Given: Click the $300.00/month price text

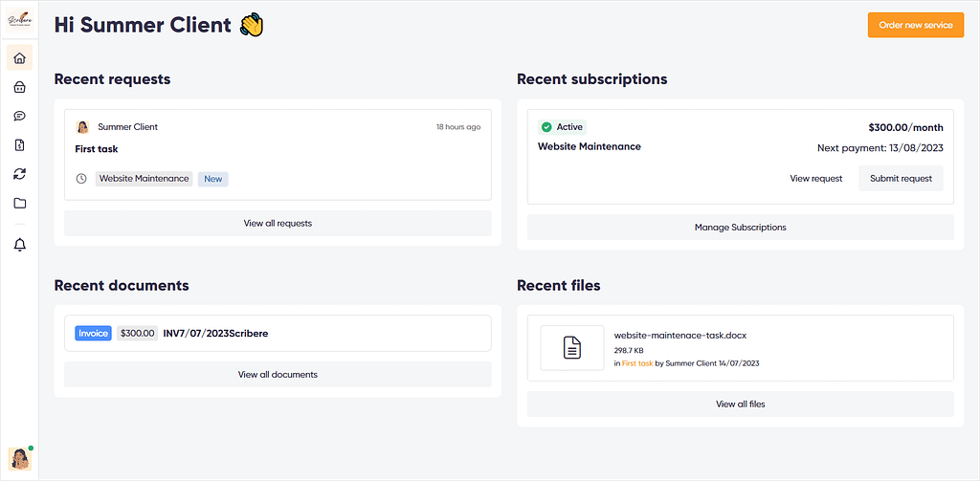Looking at the screenshot, I should (x=905, y=127).
